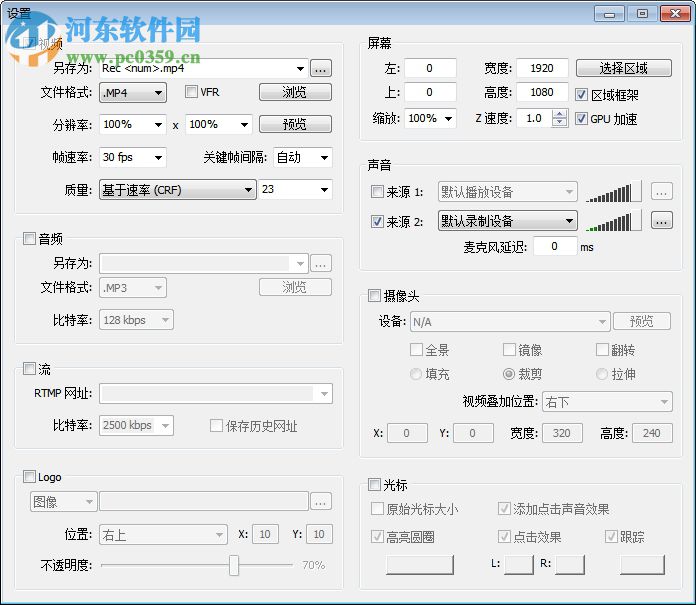Adjust source 1 volume level bars
The image size is (696, 605).
click(x=613, y=192)
